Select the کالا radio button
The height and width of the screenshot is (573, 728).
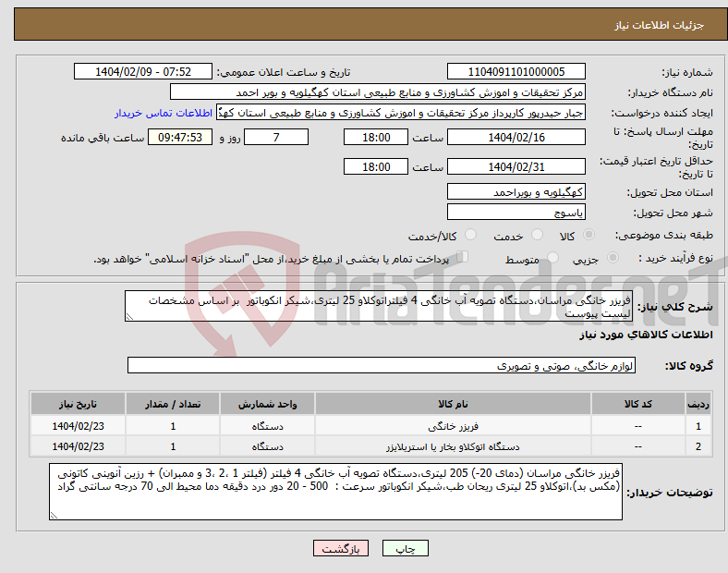[x=588, y=235]
